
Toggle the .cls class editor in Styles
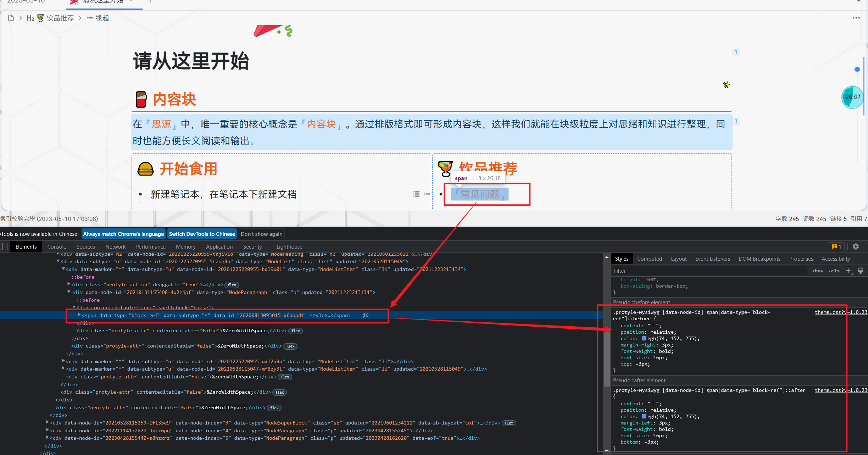coord(834,271)
